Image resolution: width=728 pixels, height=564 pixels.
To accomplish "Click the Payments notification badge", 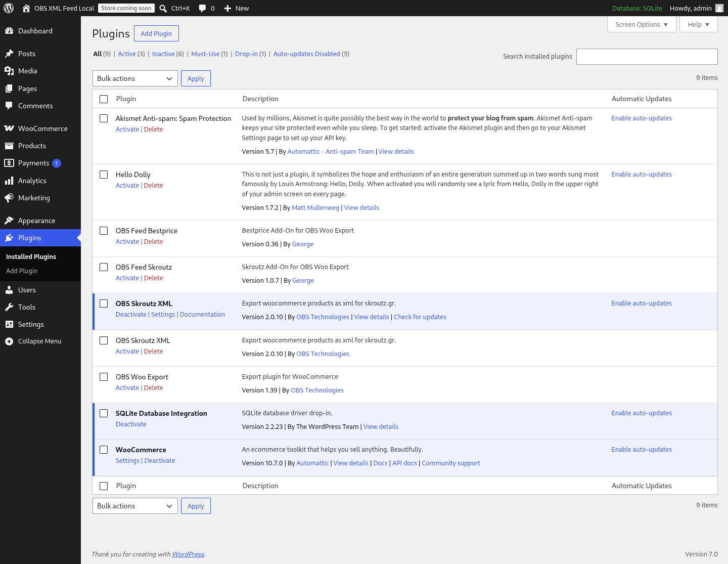I will (x=57, y=163).
